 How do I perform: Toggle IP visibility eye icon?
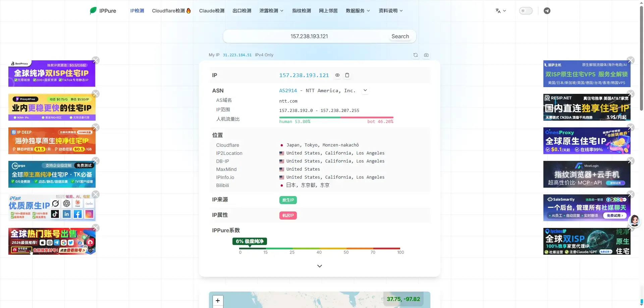[x=337, y=75]
